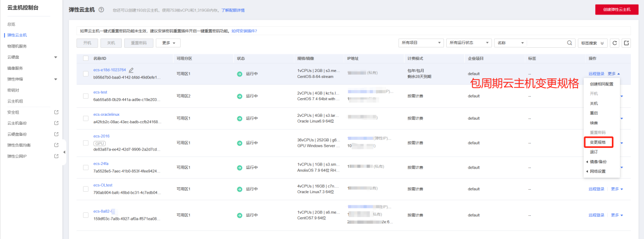Expand the 云硬盘 sidebar submenu
Viewport: 644px width, 239px height.
[55, 57]
